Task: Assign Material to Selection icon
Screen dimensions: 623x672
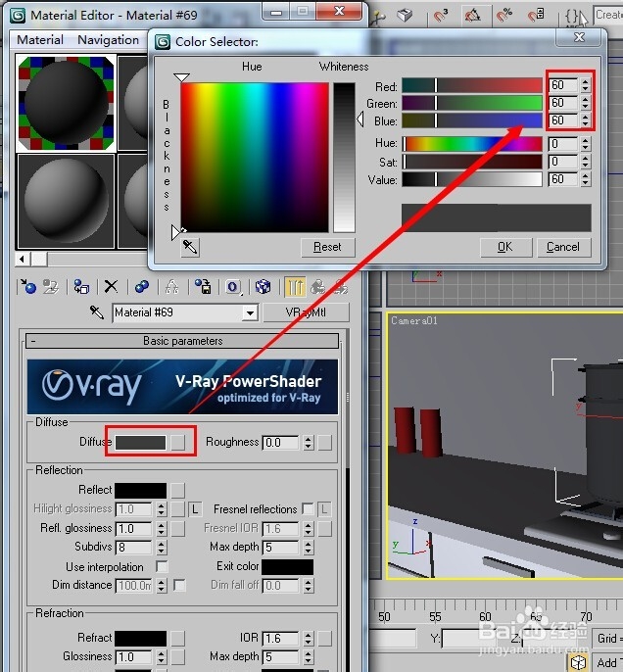Action: pyautogui.click(x=81, y=287)
